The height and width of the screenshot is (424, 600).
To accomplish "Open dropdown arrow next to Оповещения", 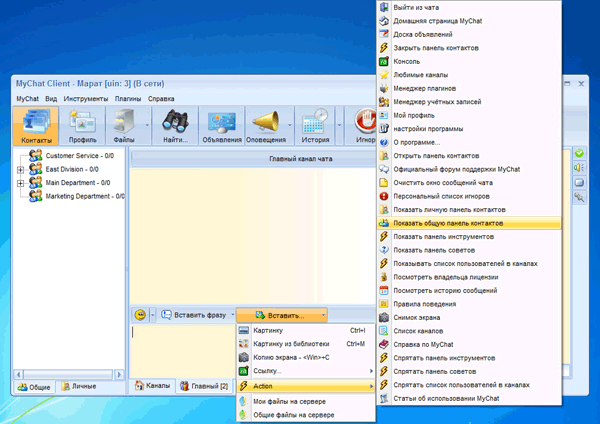I will coord(290,126).
